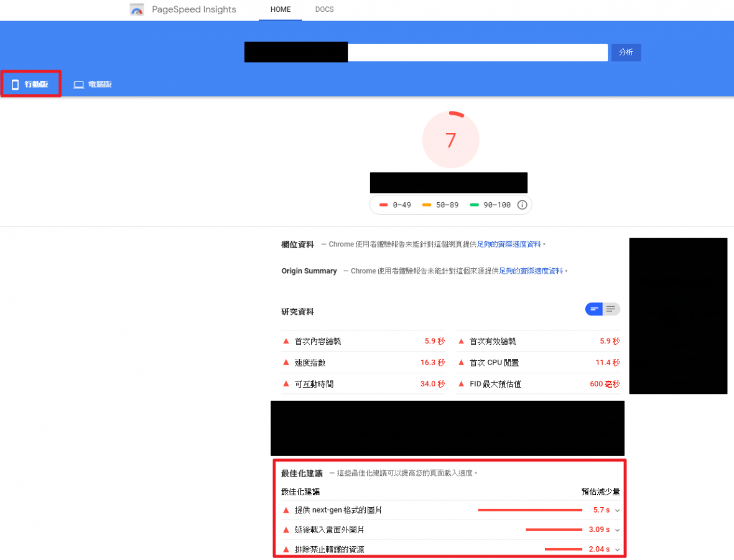Open the HOME tab

281,9
